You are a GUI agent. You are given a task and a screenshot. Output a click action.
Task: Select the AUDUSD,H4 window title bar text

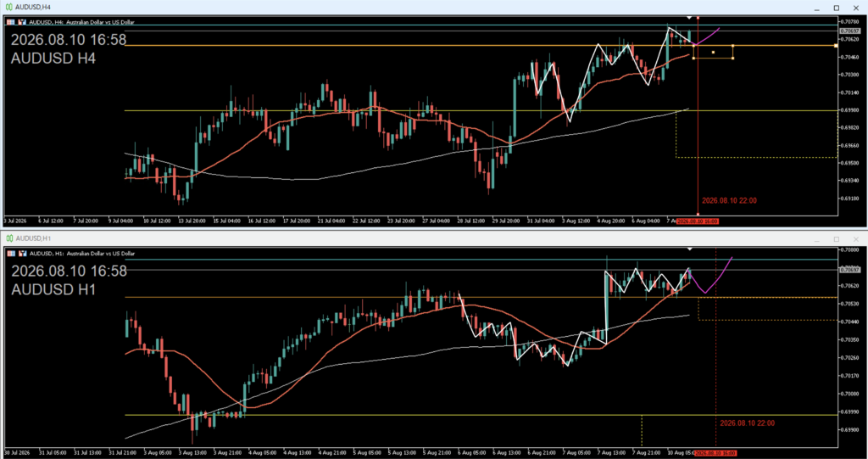click(33, 7)
